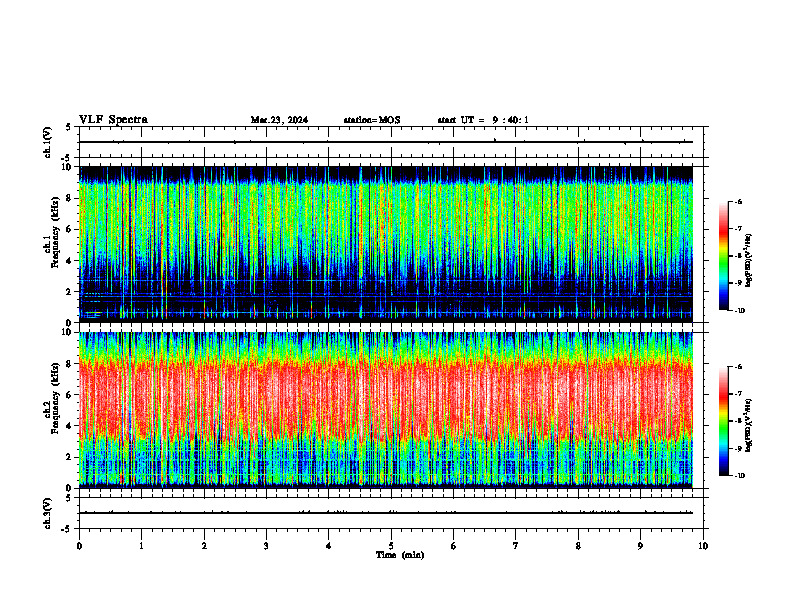
Task: Click the ch.1 spectrogram color bar
Action: [x=723, y=256]
